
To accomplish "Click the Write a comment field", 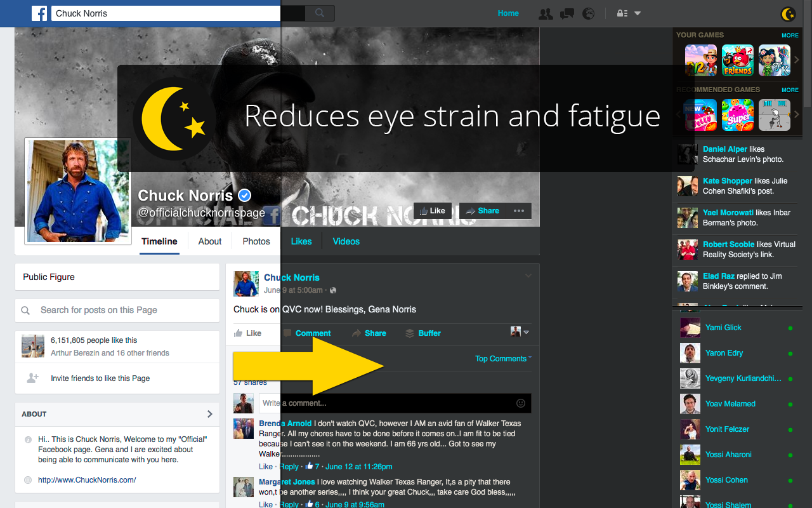I will [x=395, y=403].
